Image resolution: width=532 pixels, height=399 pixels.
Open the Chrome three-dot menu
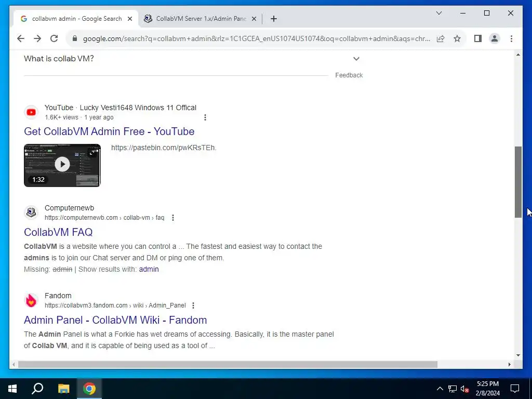511,38
